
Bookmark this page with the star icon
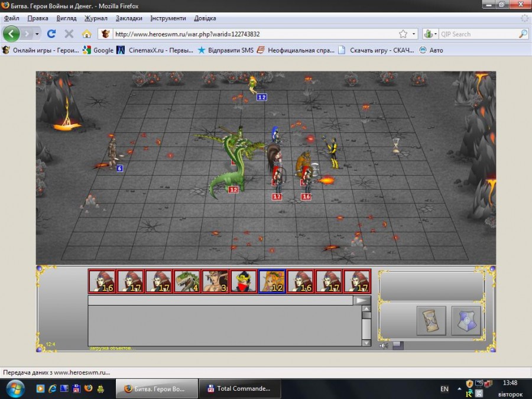(403, 34)
